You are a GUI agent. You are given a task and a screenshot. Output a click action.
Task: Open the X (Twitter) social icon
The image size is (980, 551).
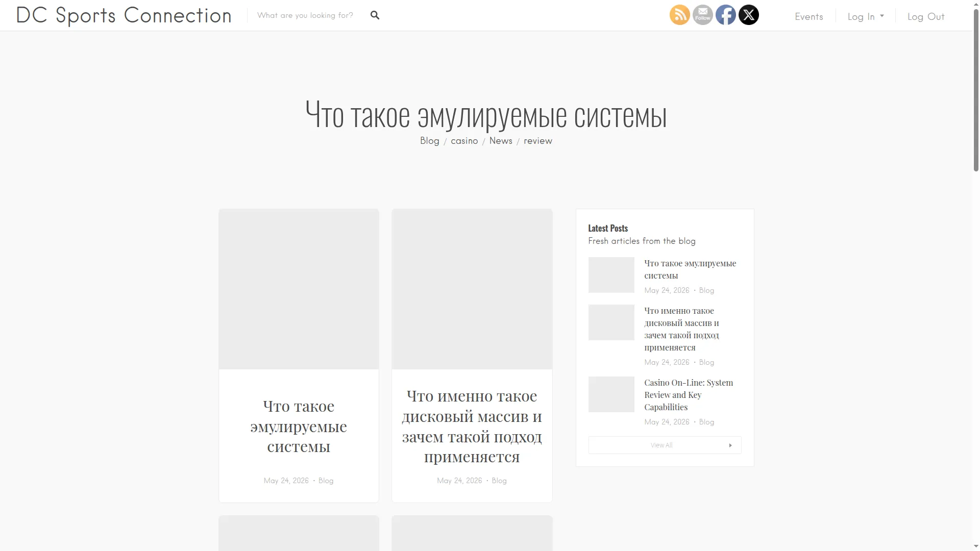point(748,15)
